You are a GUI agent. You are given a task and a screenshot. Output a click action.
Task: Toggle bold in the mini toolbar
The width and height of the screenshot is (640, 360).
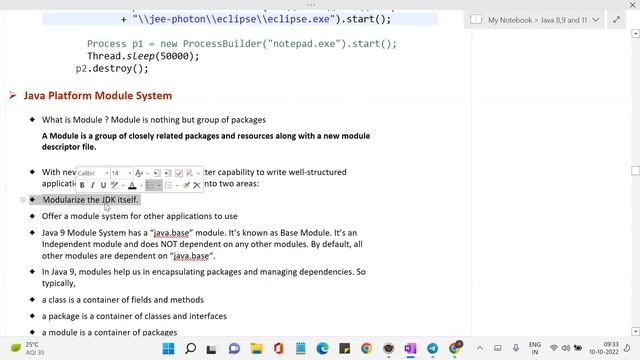click(x=82, y=185)
